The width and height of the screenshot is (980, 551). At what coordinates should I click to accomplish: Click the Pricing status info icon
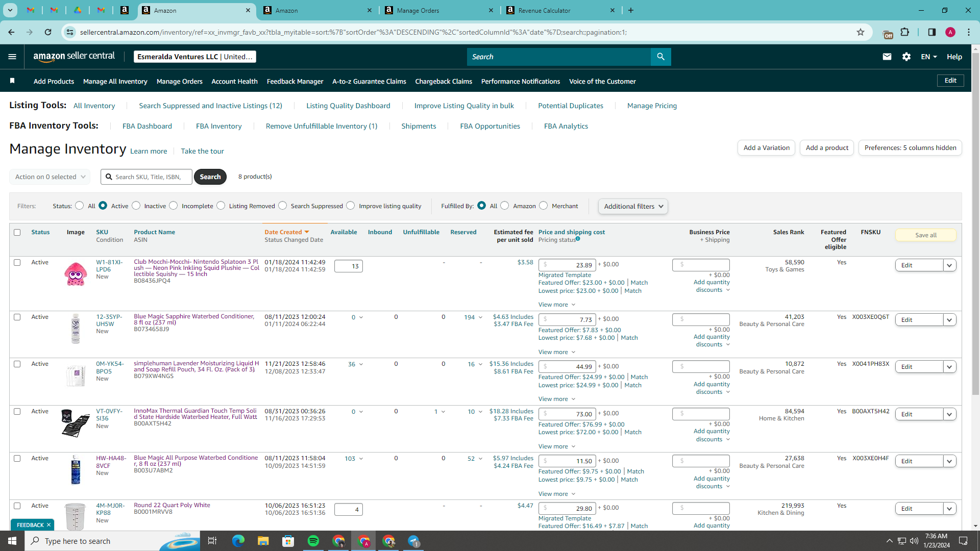[x=578, y=239]
